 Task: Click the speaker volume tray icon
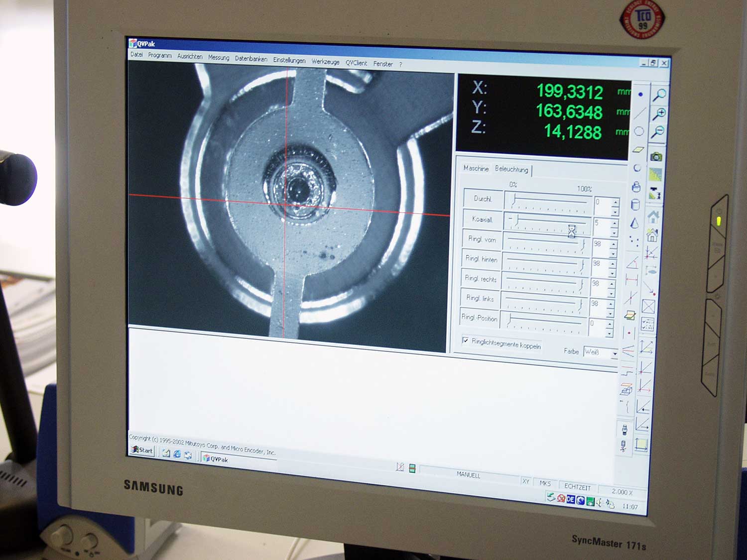pos(600,503)
